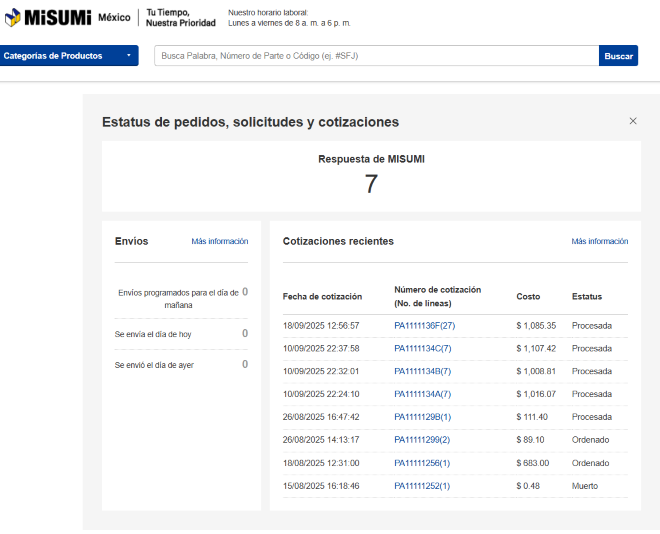The height and width of the screenshot is (534, 660).
Task: Open quotation PA11111252(1)
Action: coord(422,486)
